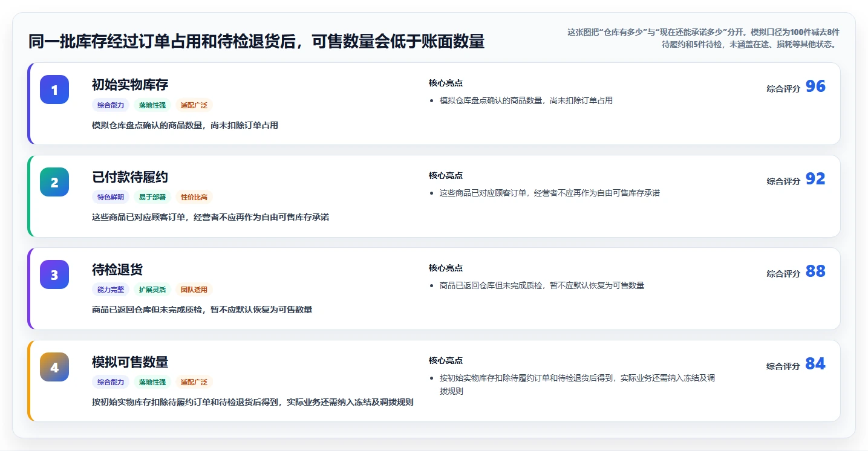
Task: Click 落地性强 tag in 模拟可售数量 card
Action: click(x=152, y=382)
